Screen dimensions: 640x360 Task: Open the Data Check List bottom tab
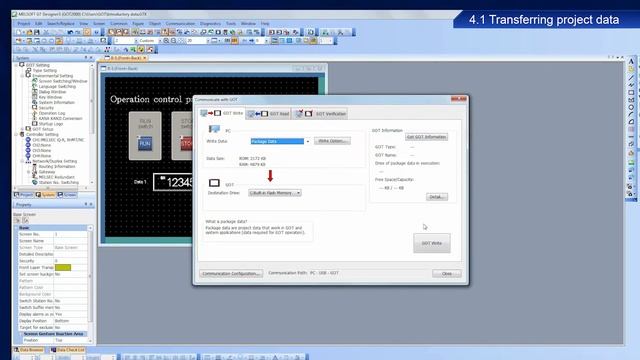pyautogui.click(x=68, y=350)
